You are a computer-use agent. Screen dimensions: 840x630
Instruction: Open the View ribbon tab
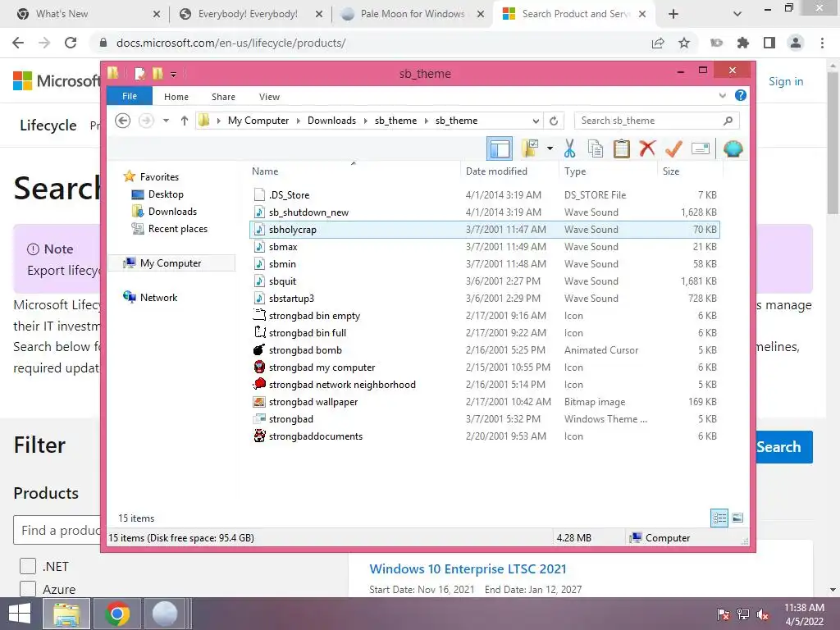click(x=269, y=97)
